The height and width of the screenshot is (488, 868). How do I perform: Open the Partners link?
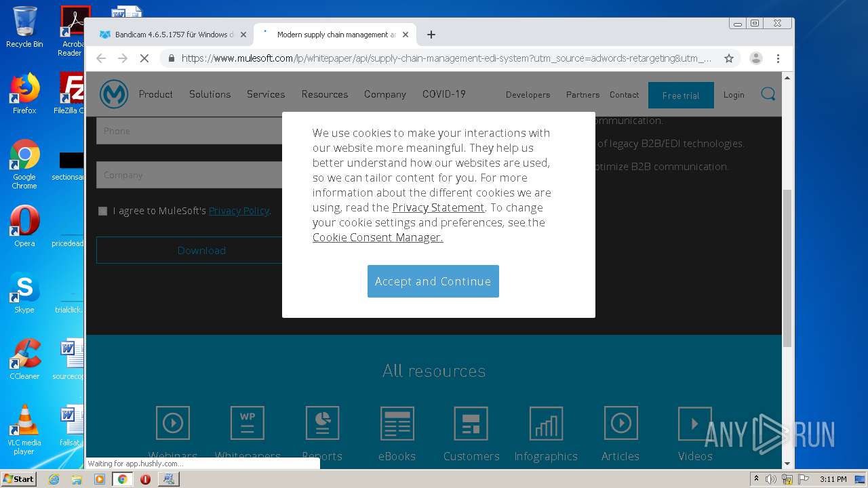[x=583, y=95]
